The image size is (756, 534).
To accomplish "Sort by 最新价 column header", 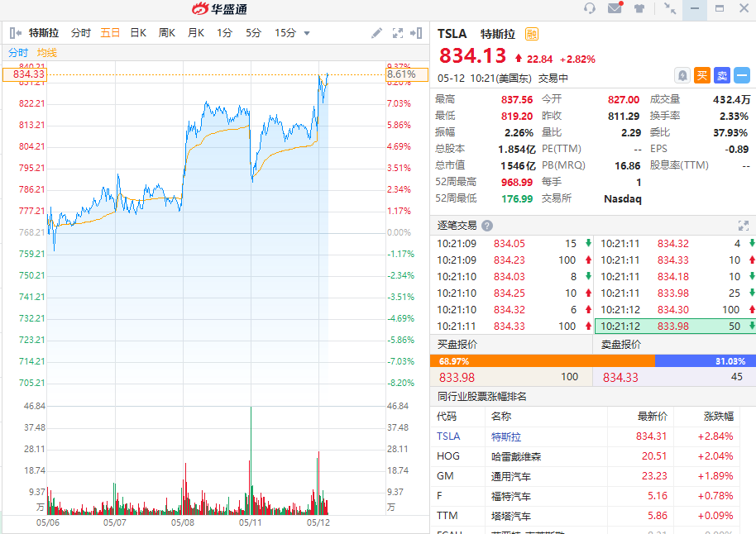I will (652, 417).
